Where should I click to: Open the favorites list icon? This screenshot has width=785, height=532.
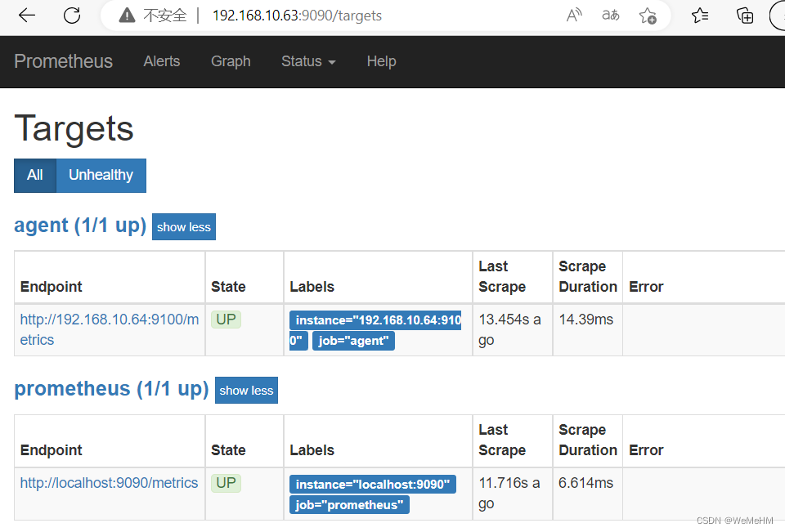(700, 16)
